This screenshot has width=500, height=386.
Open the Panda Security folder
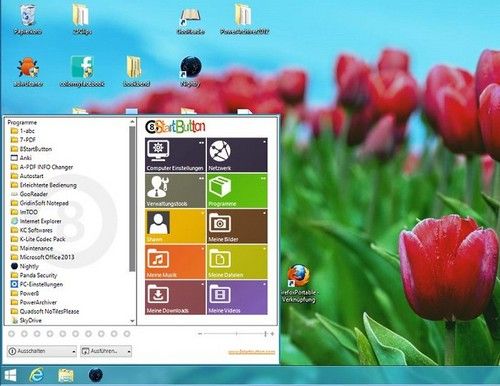[34, 275]
